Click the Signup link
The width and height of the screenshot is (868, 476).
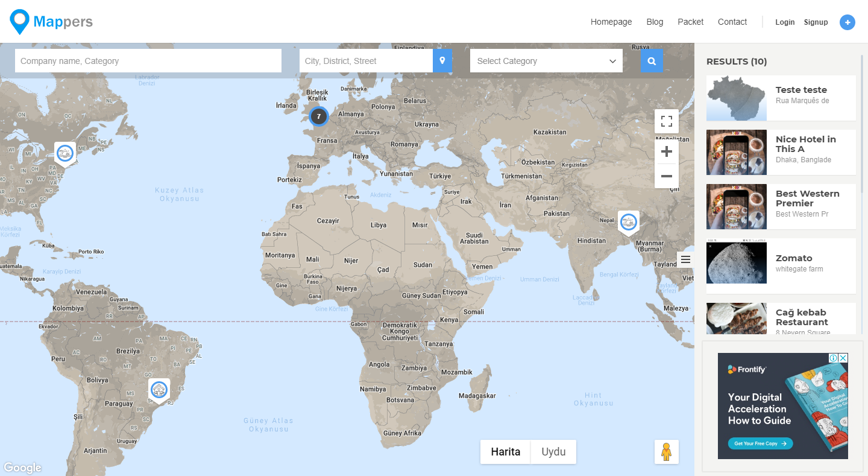tap(816, 22)
